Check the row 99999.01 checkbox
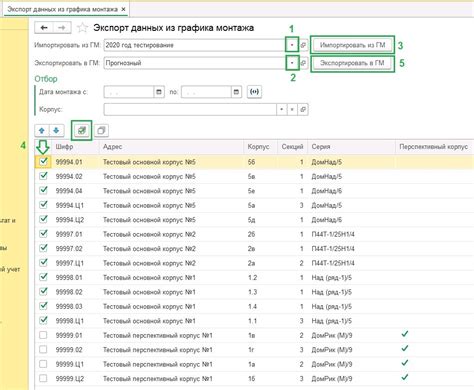 tap(43, 335)
